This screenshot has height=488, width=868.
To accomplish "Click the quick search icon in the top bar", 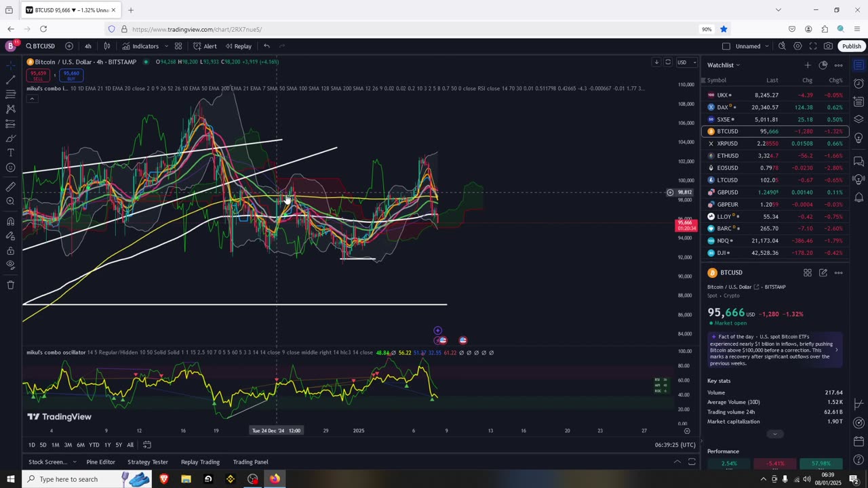I will point(782,46).
